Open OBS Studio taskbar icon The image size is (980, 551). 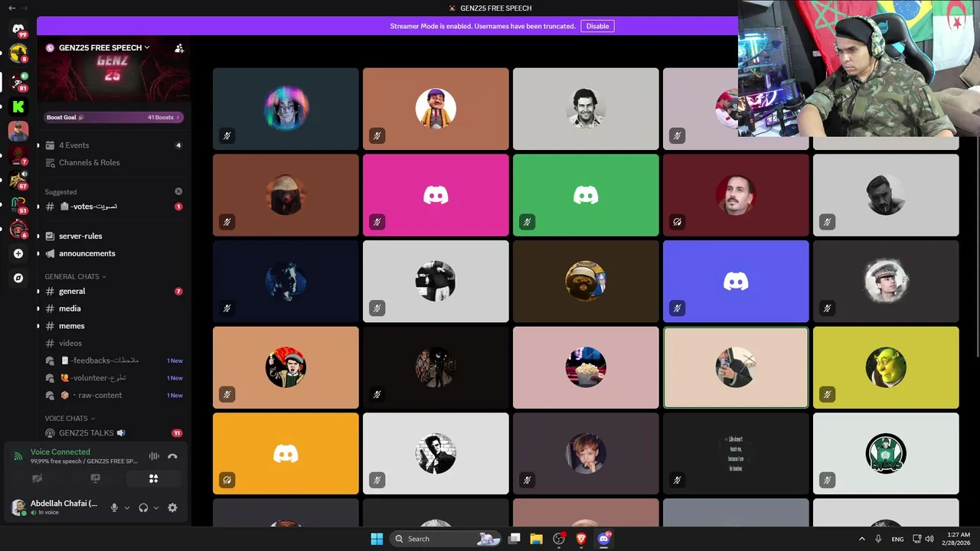click(x=559, y=539)
